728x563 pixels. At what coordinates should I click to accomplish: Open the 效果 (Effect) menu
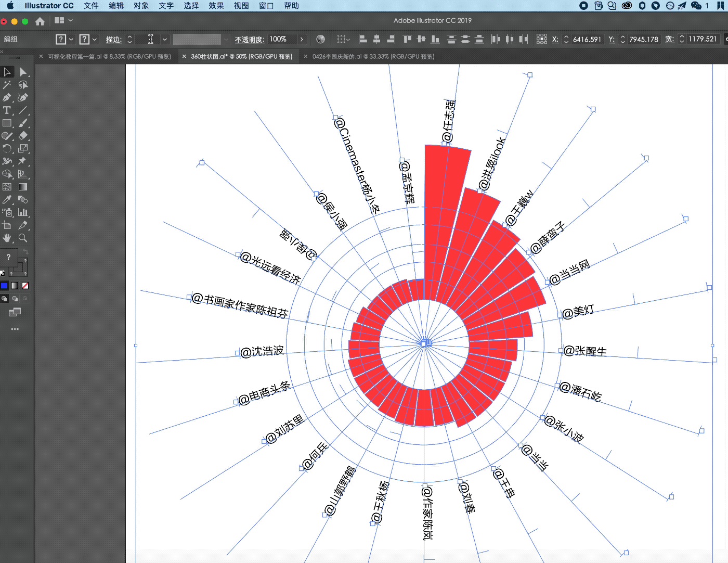click(x=216, y=6)
